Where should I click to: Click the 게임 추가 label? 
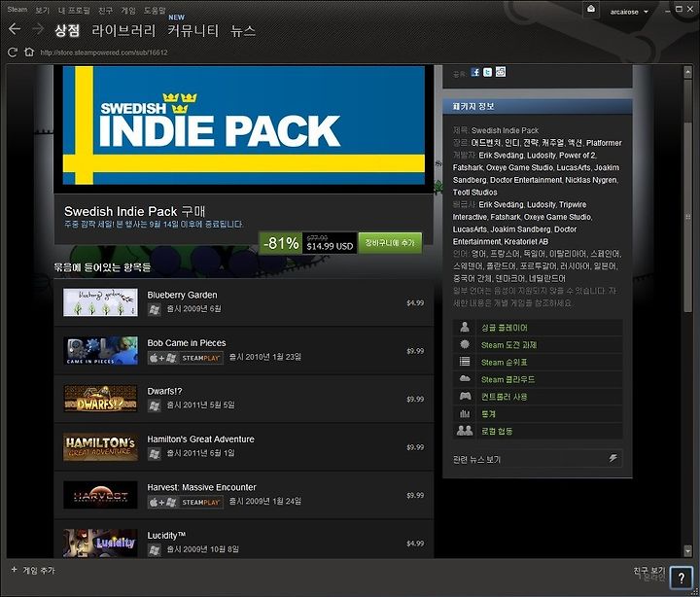tap(38, 570)
